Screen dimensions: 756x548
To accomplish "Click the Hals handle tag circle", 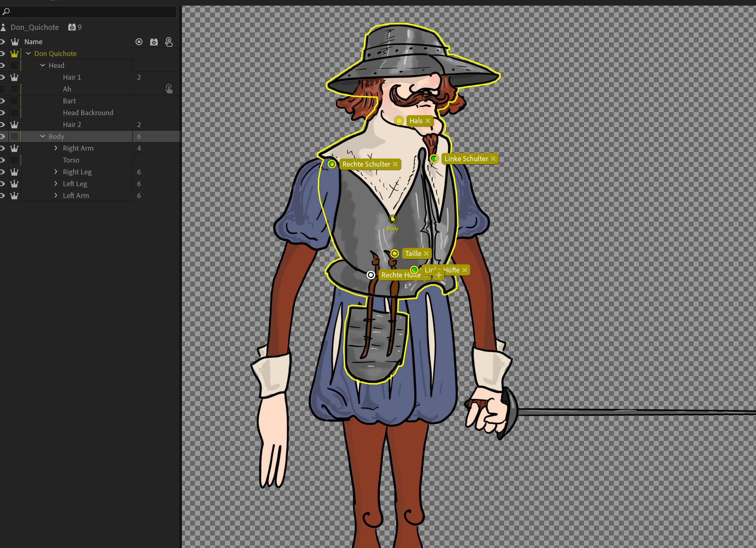I will tap(399, 120).
